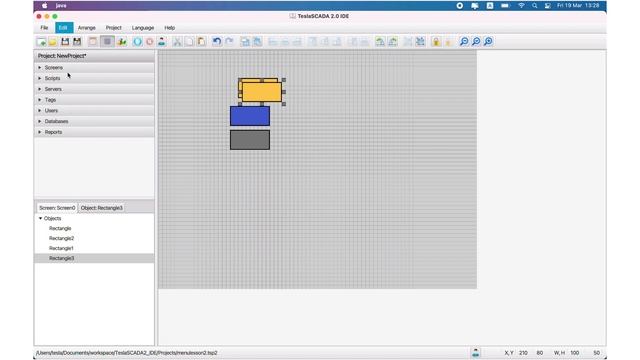Image resolution: width=640 pixels, height=360 pixels.
Task: Click the date and time in menu bar
Action: [x=578, y=5]
